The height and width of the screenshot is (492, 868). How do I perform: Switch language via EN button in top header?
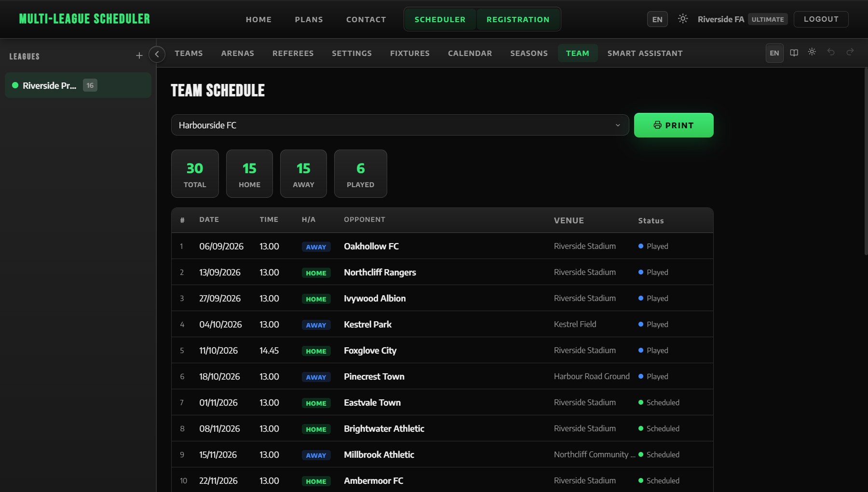[x=657, y=19]
